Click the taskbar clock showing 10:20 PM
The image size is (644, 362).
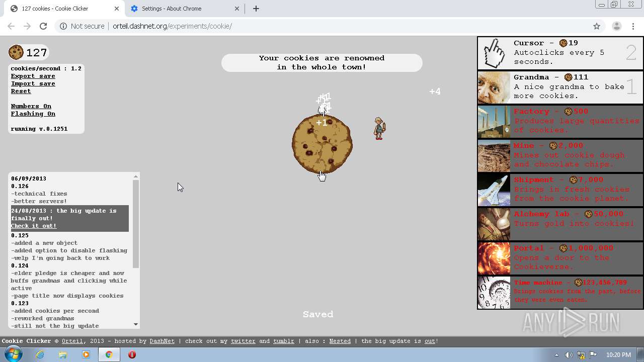tap(619, 355)
